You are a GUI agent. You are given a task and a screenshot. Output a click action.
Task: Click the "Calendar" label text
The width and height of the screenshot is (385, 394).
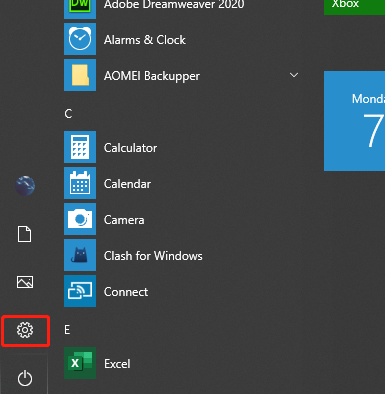pyautogui.click(x=127, y=184)
